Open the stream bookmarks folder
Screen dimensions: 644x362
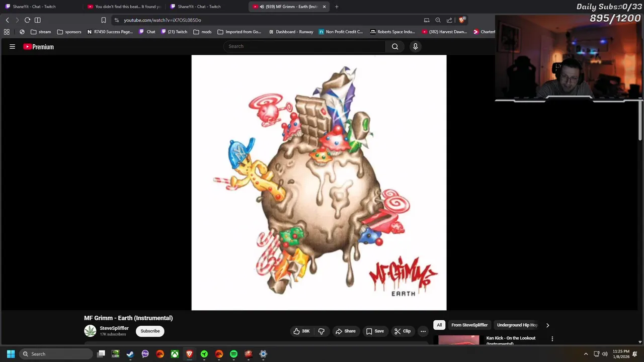tap(41, 32)
